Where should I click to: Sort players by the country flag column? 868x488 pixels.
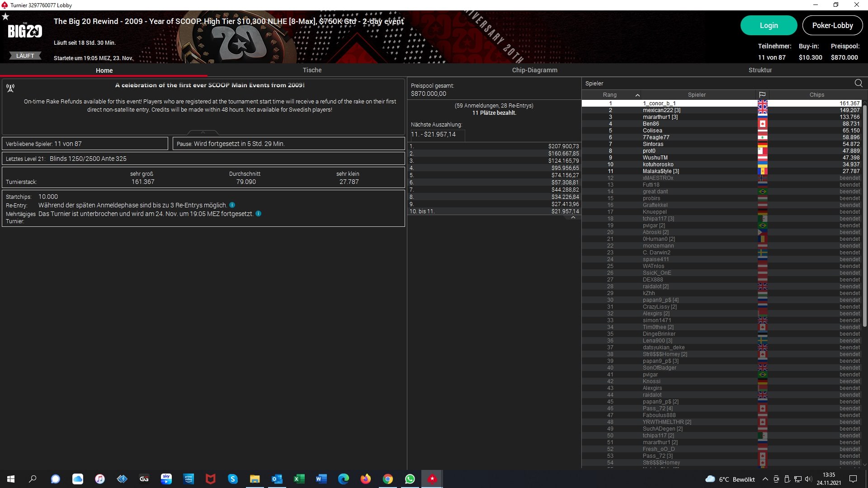click(762, 95)
